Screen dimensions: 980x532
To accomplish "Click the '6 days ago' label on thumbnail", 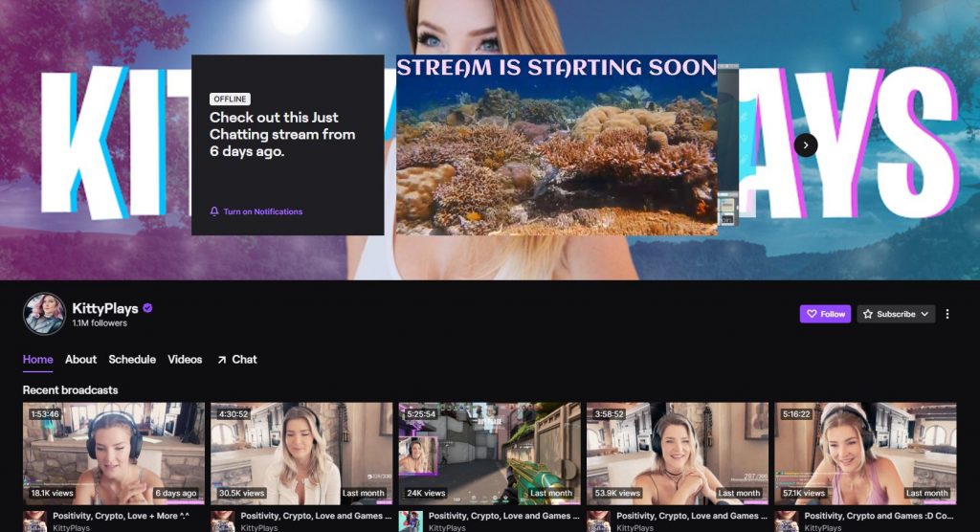I will pos(176,493).
